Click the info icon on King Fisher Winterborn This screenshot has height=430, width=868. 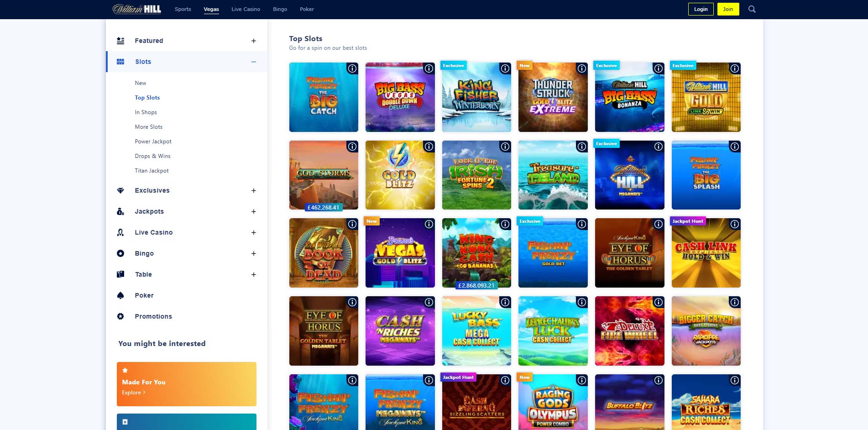click(x=505, y=69)
